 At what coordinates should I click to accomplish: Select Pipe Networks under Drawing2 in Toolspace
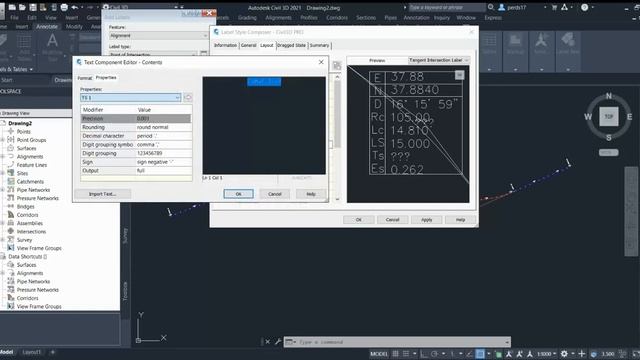(x=33, y=190)
